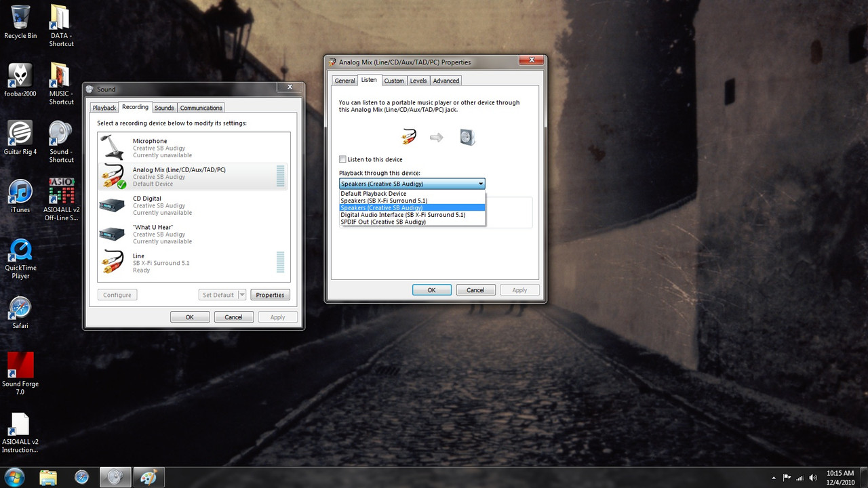Click Apply in Analog Mix Properties
Image resolution: width=868 pixels, height=488 pixels.
[x=519, y=290]
